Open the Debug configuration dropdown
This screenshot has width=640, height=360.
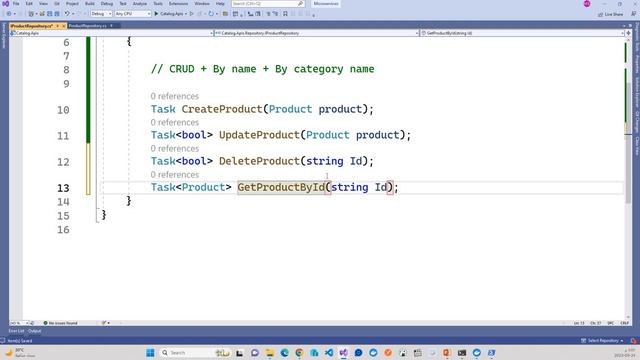point(101,14)
